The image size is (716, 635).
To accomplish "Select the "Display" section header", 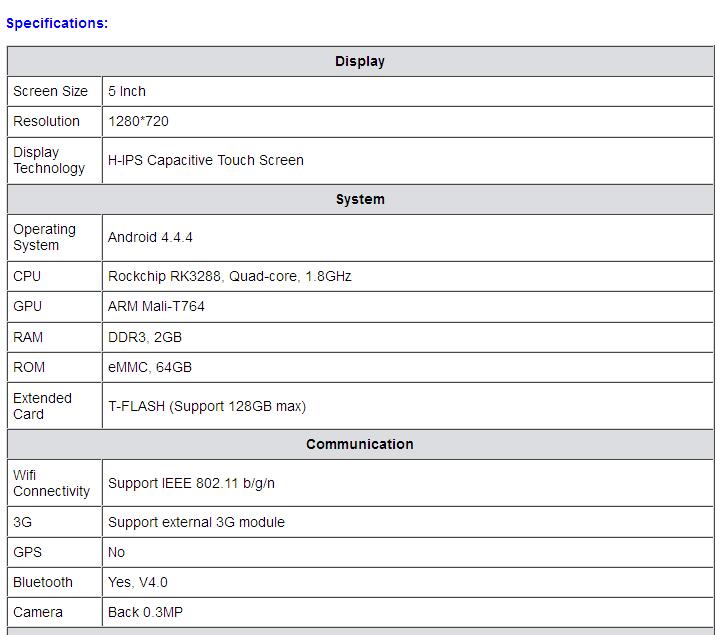I will pyautogui.click(x=360, y=61).
